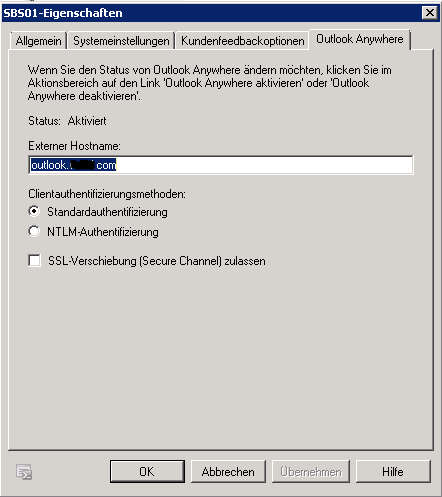
Task: Confirm the dialog with OK
Action: 147,471
